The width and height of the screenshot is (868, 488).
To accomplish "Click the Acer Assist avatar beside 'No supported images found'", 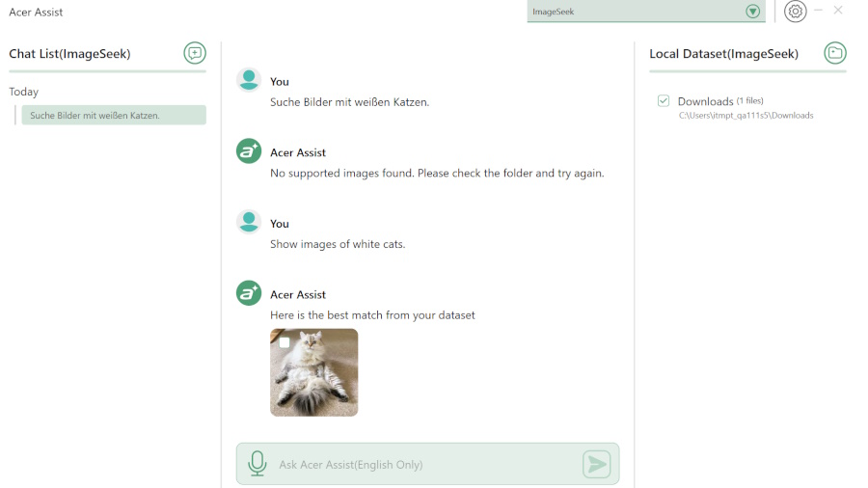I will click(x=249, y=151).
